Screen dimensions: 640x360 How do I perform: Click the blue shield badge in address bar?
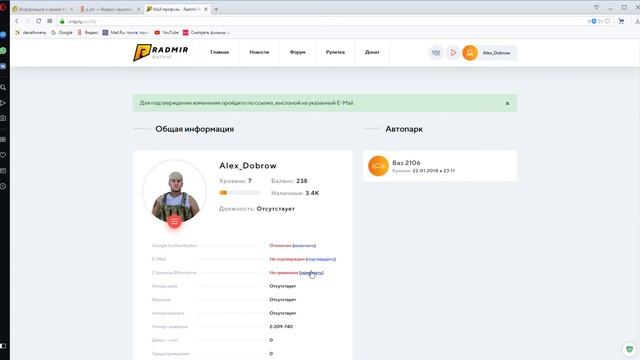[x=594, y=21]
